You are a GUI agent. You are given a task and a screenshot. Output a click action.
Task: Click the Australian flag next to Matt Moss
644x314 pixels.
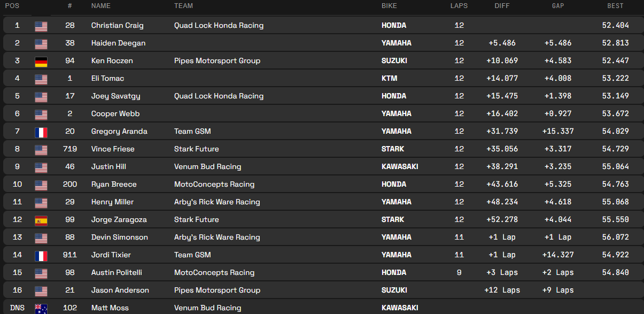click(x=41, y=308)
